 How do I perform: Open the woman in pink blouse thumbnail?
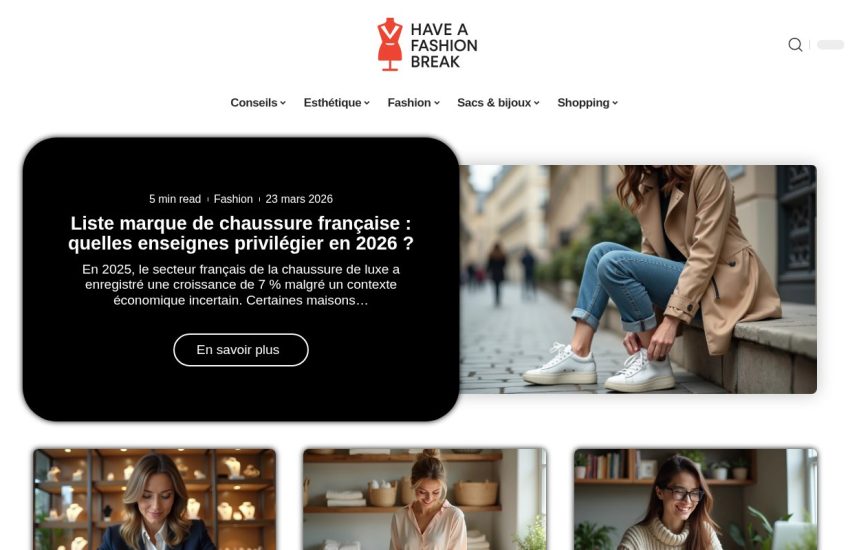pos(425,499)
